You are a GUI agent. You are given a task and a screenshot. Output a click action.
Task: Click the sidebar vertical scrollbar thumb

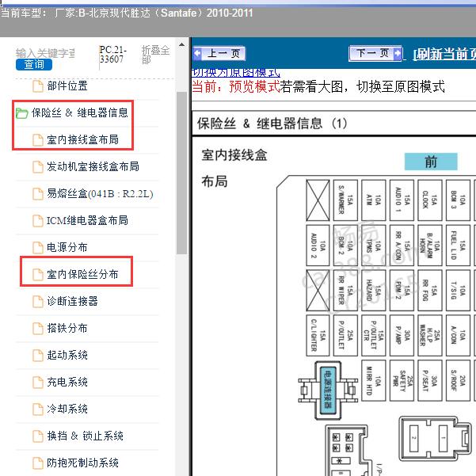tap(181, 173)
